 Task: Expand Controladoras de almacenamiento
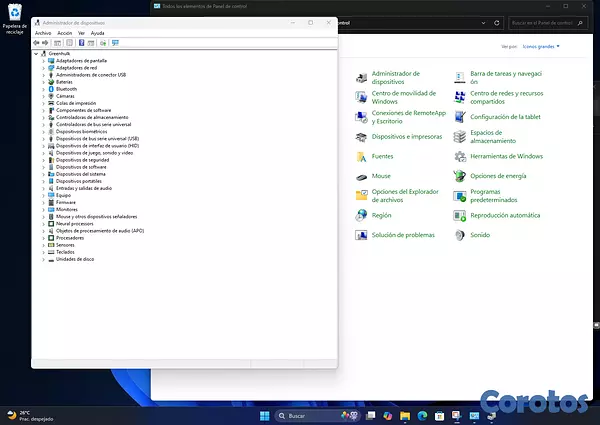click(x=43, y=117)
